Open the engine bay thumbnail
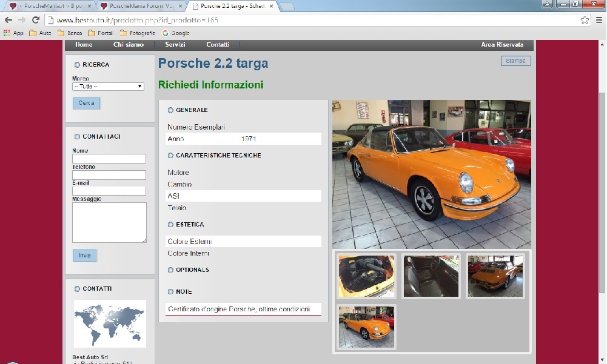Image resolution: width=607 pixels, height=364 pixels. pyautogui.click(x=366, y=276)
